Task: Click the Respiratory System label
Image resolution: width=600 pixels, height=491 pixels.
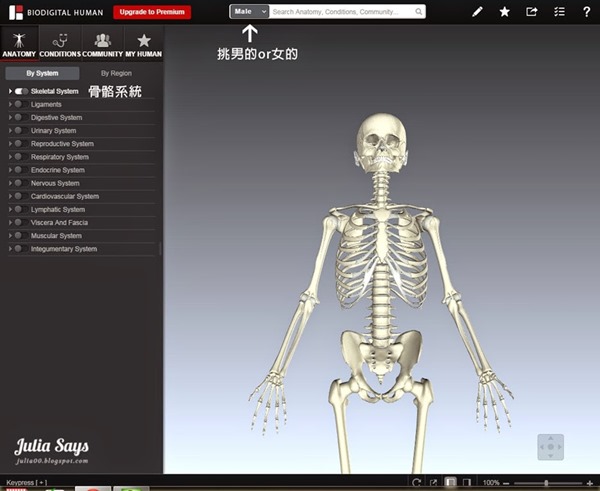Action: (60, 157)
